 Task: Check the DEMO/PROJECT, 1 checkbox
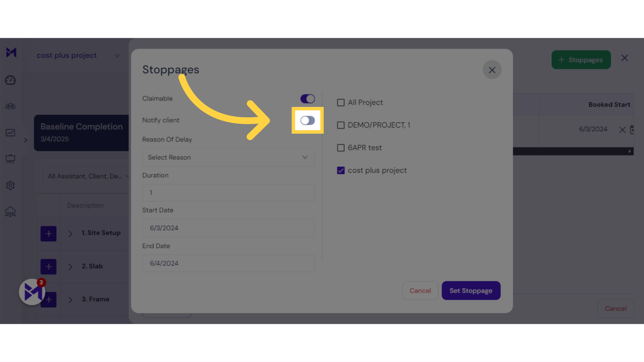click(341, 125)
